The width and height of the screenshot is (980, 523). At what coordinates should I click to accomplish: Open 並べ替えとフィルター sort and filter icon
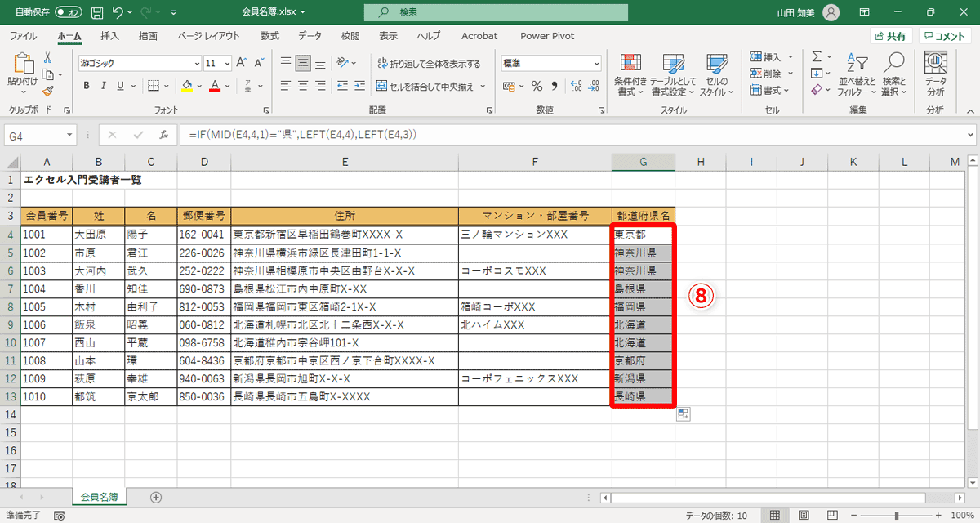[x=855, y=74]
